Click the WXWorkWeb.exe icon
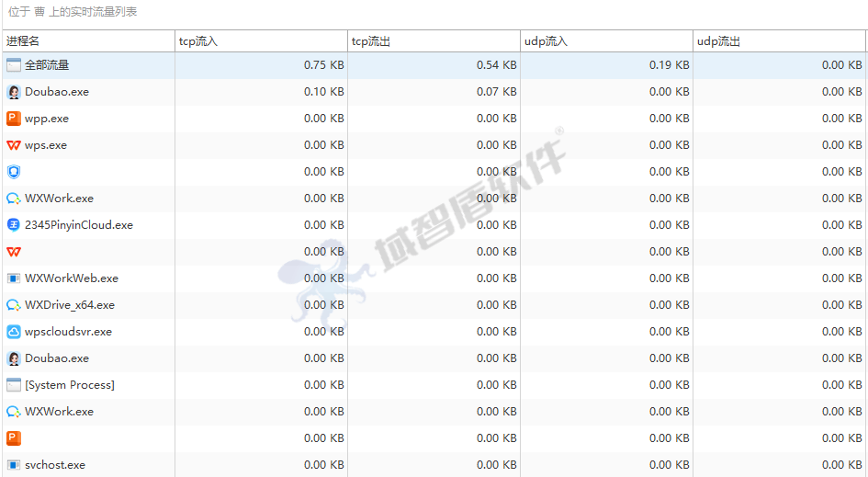Viewport: 868px width, 477px height. click(14, 278)
